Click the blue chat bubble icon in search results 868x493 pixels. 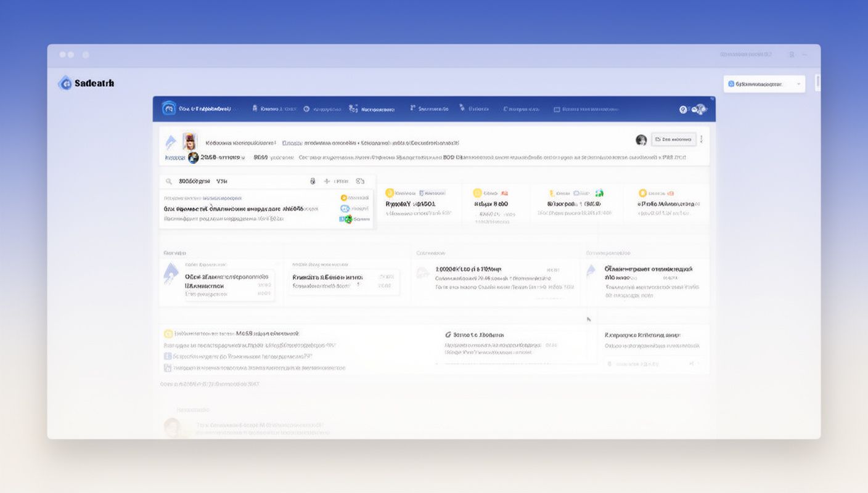[x=345, y=208]
